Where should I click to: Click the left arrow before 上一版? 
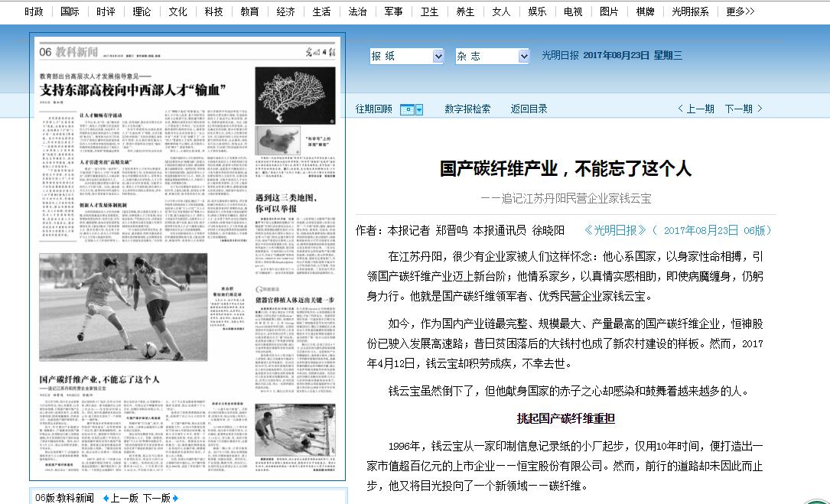pos(106,498)
